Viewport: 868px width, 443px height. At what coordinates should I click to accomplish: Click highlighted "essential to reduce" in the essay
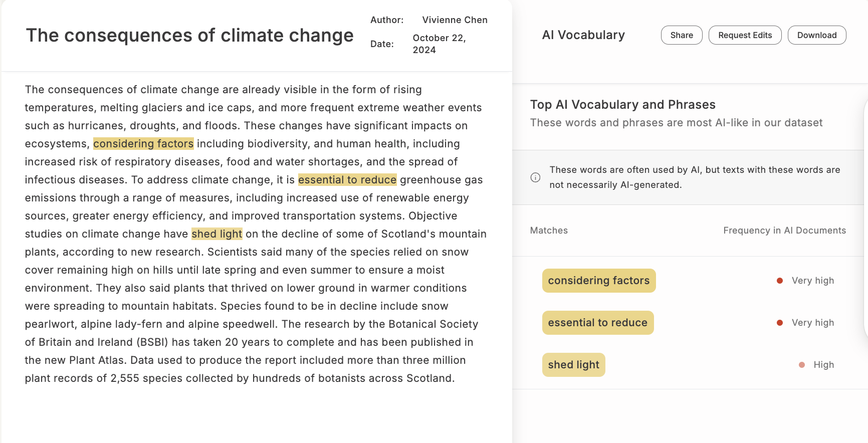tap(347, 180)
